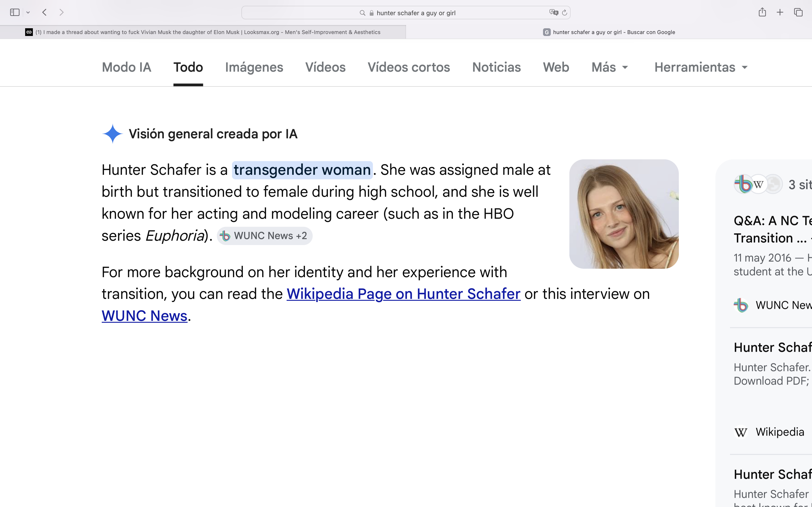This screenshot has width=812, height=507.
Task: Add a new tab with plus icon
Action: click(x=780, y=12)
